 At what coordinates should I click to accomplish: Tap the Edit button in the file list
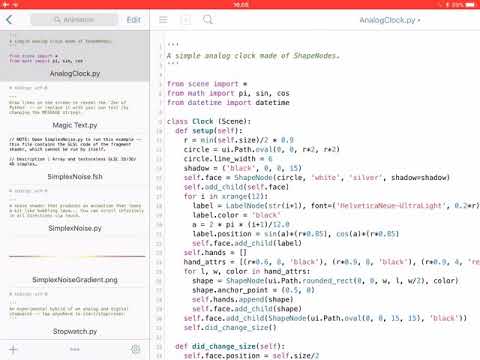(x=134, y=20)
